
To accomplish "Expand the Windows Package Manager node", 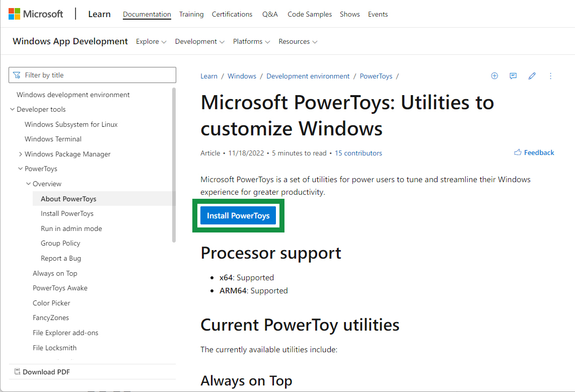I will (x=20, y=154).
